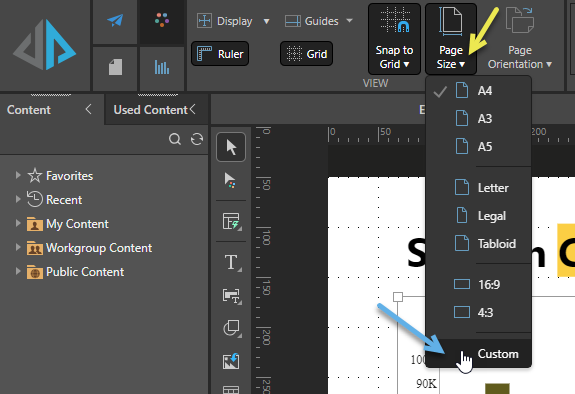Image resolution: width=575 pixels, height=394 pixels.
Task: Open the Display dropdown
Action: click(233, 21)
